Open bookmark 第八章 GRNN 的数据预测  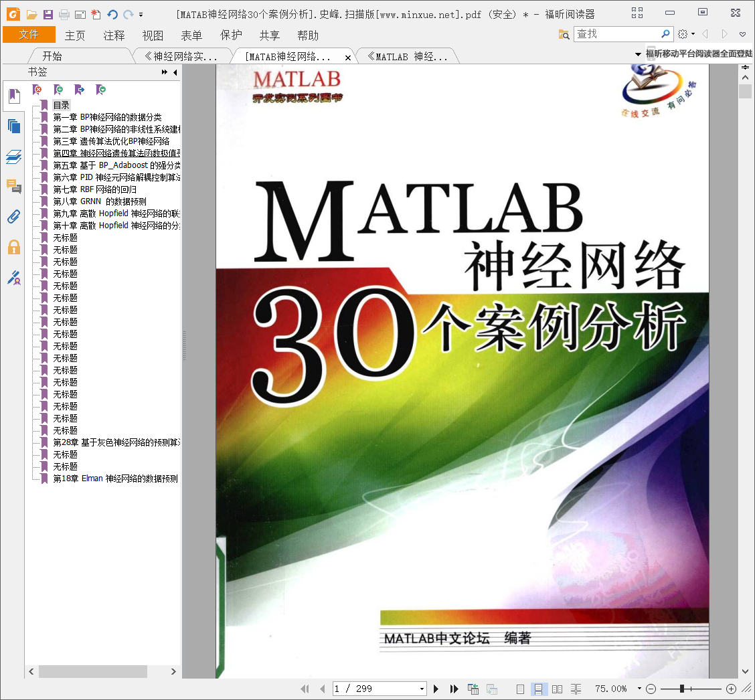point(100,201)
